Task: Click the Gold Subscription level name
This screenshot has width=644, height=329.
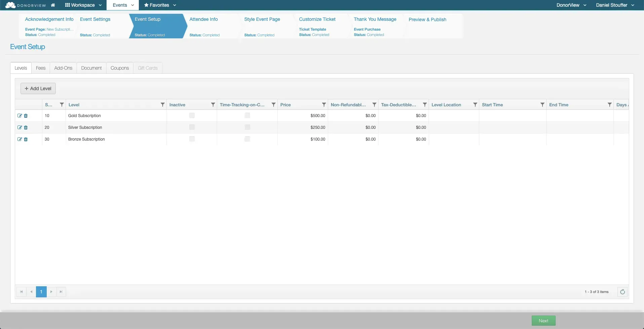Action: pos(84,116)
